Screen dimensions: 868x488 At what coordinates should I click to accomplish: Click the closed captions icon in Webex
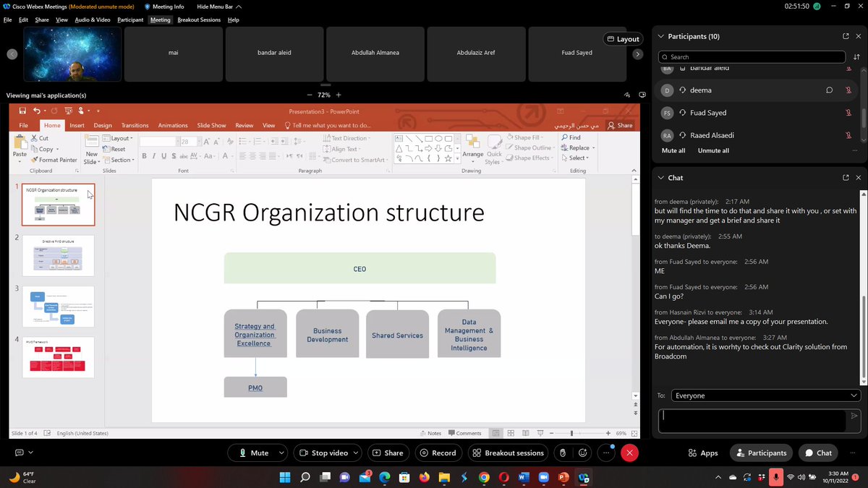tap(20, 453)
